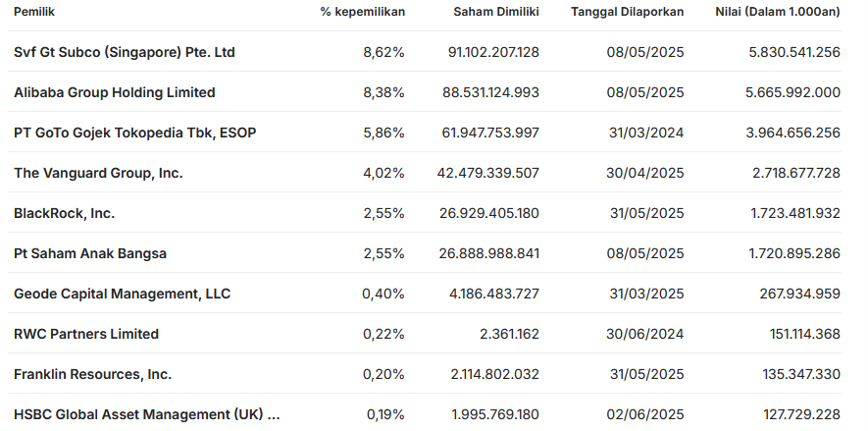Image resolution: width=868 pixels, height=431 pixels.
Task: Open Franklin Resources, Inc. entry
Action: [x=93, y=374]
